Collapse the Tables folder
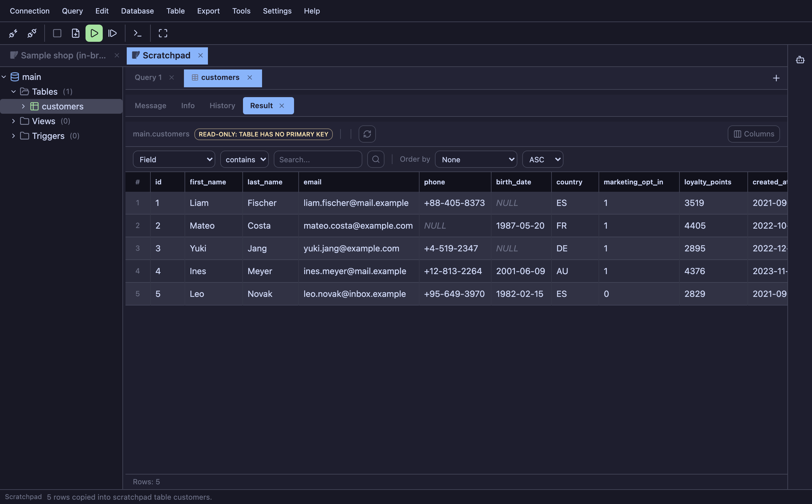Viewport: 812px width, 504px height. point(13,92)
